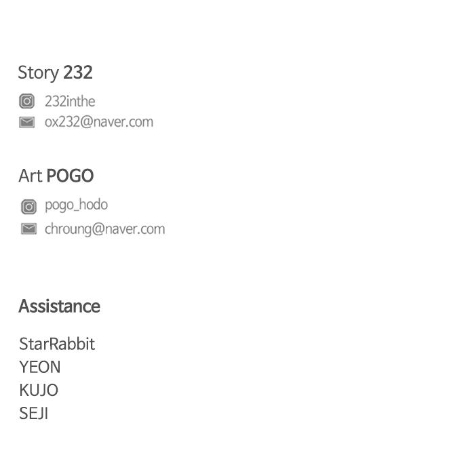468x476 pixels.
Task: Open the pogo_hodo Instagram handle
Action: tap(76, 205)
